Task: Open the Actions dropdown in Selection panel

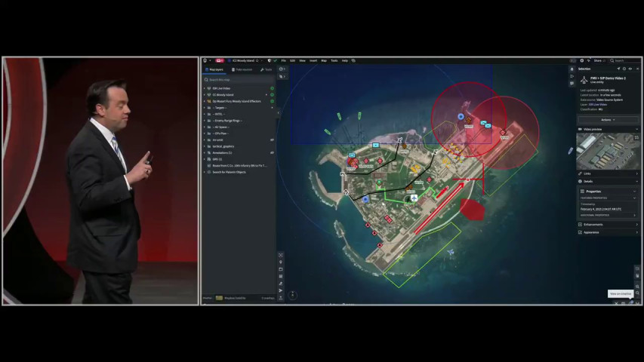Action: (608, 120)
